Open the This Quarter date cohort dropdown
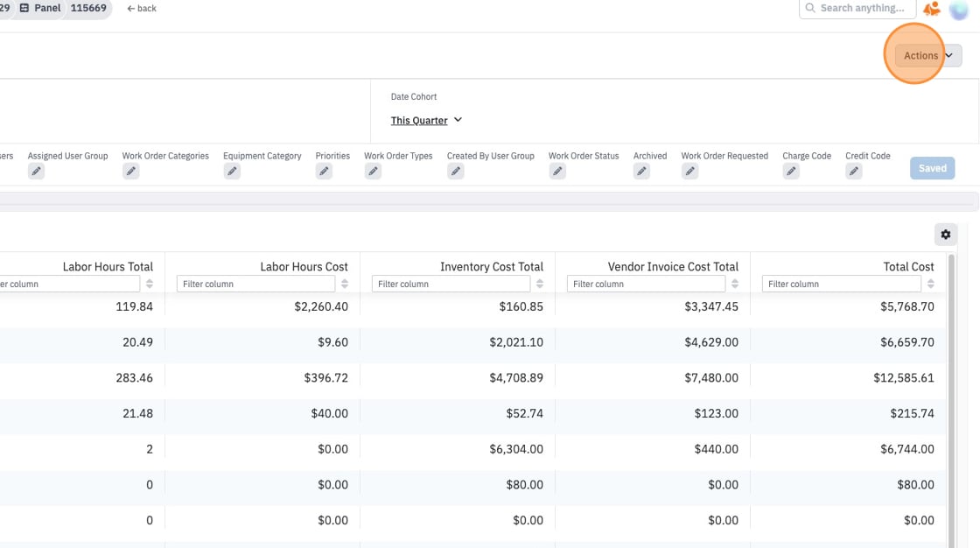 [x=426, y=120]
